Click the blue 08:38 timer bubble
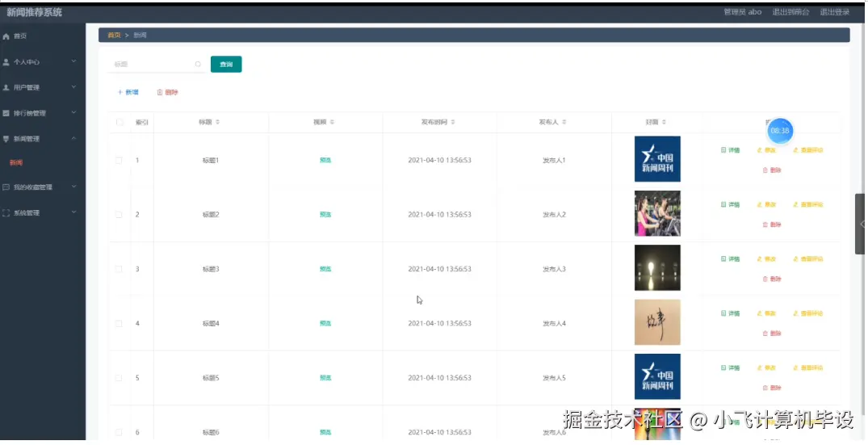The image size is (868, 445). coord(779,131)
